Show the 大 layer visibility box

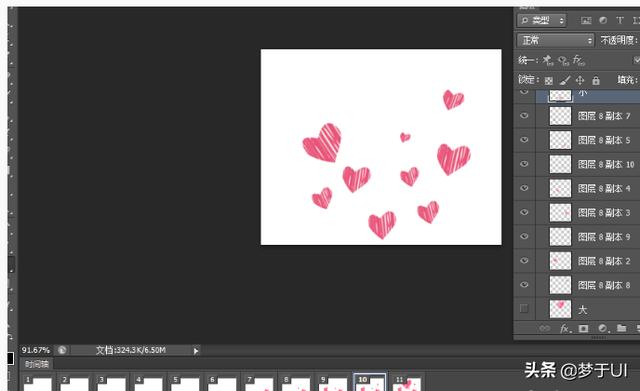[x=524, y=309]
